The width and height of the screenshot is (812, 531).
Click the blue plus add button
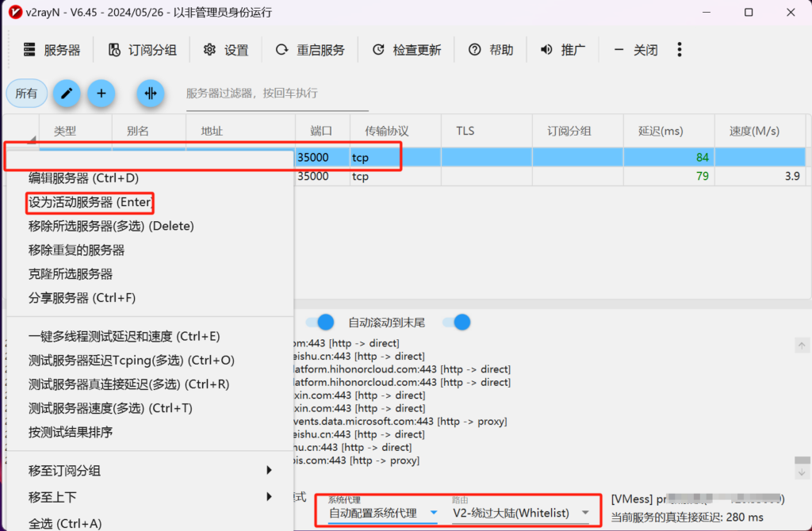coord(101,94)
